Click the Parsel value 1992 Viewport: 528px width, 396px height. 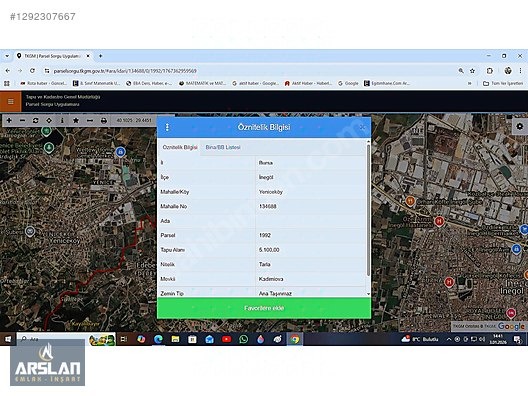(x=265, y=235)
